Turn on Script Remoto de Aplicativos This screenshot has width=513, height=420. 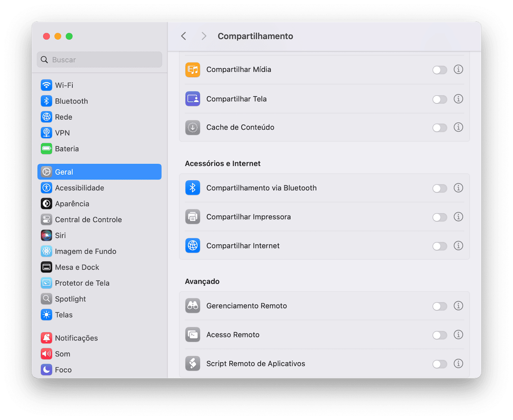tap(440, 364)
